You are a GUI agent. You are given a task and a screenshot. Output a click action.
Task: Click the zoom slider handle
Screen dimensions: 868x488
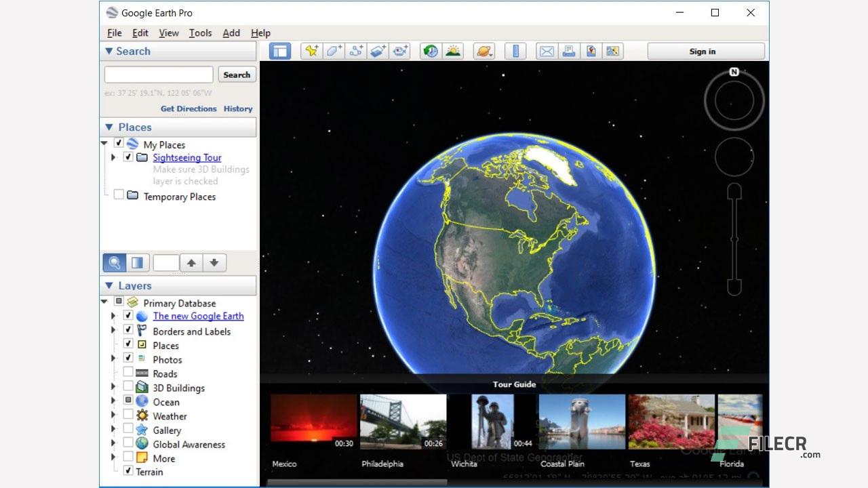pyautogui.click(x=734, y=239)
